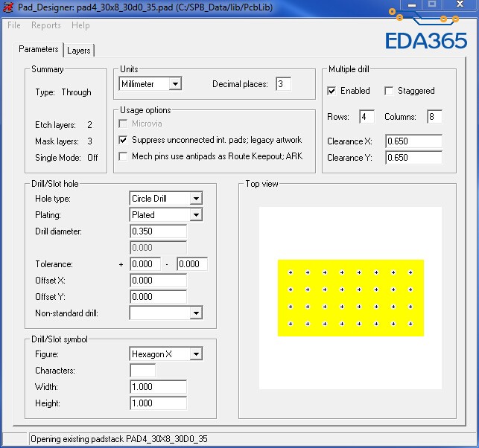The width and height of the screenshot is (479, 448).
Task: Click status text 'Opening existing padstack PAD4_30X8_30D0_35'
Action: [x=119, y=439]
